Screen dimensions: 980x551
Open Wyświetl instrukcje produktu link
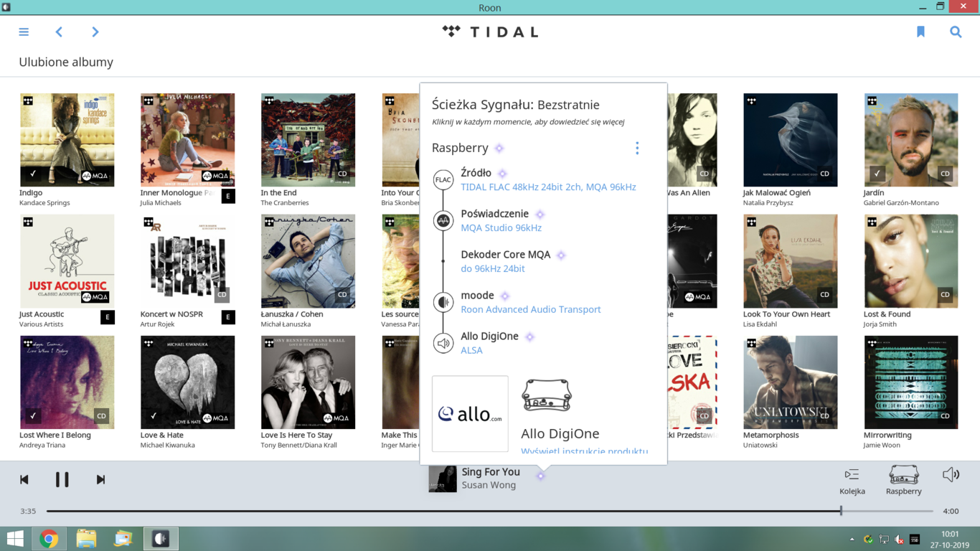coord(585,451)
